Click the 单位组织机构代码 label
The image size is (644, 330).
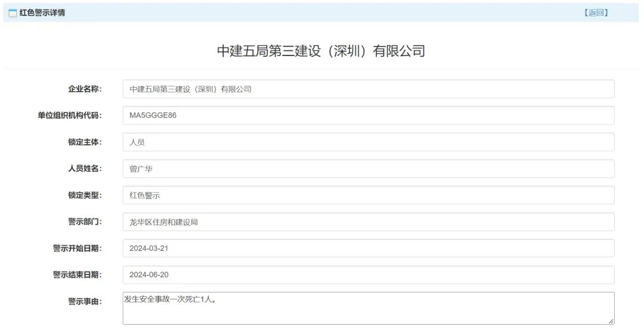[70, 116]
